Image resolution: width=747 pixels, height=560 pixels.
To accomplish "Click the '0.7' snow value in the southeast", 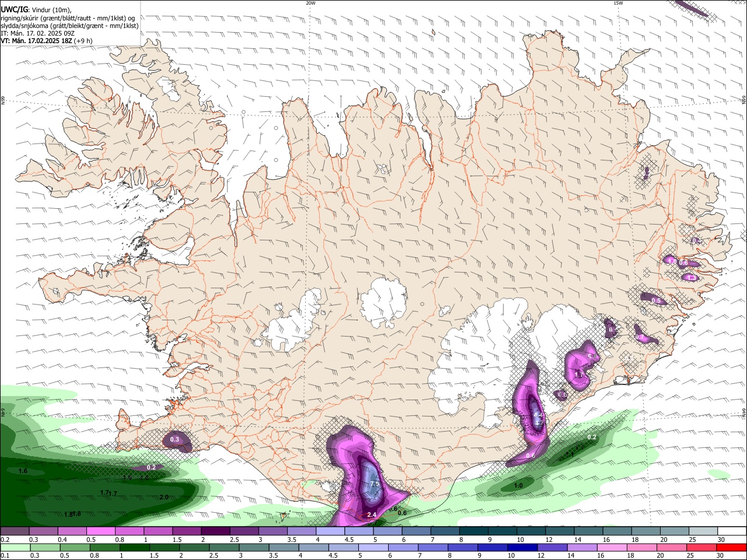I will [x=640, y=337].
